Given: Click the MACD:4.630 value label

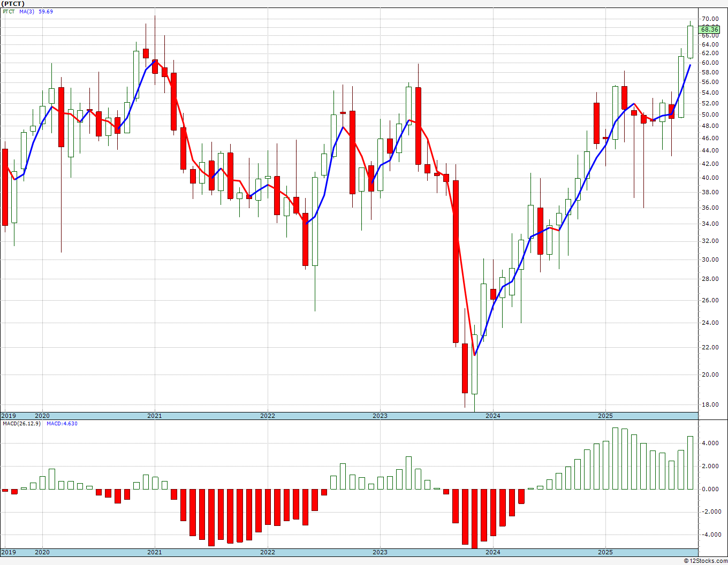Looking at the screenshot, I should pyautogui.click(x=62, y=423).
